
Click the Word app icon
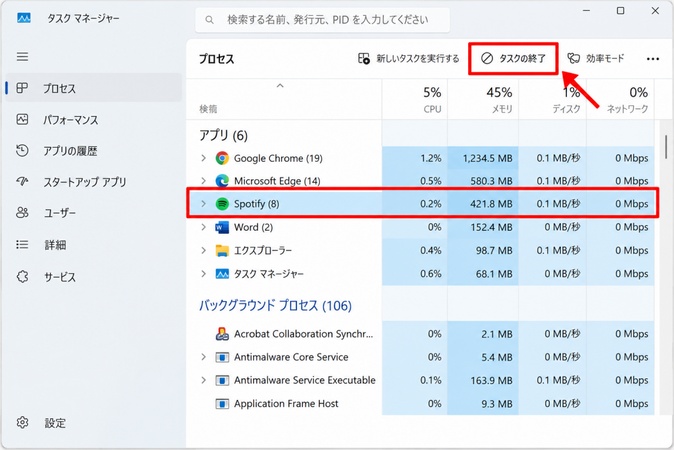coord(222,227)
